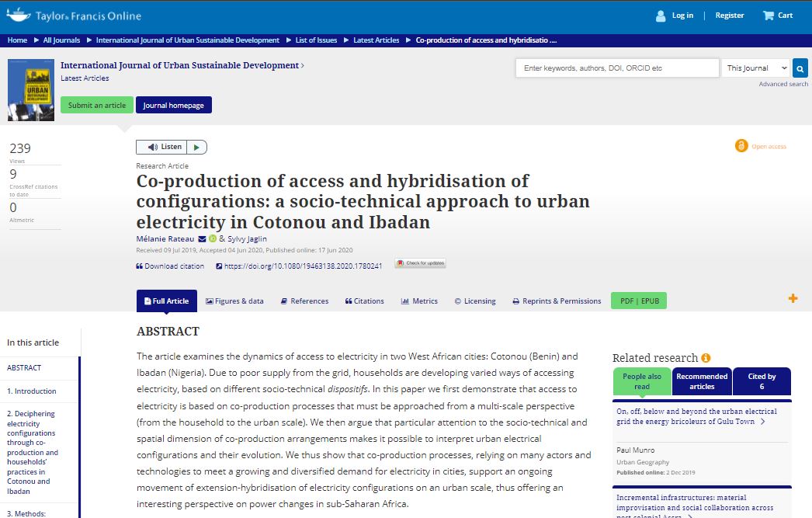Select the Recommended articles tab
812x518 pixels.
tap(702, 381)
